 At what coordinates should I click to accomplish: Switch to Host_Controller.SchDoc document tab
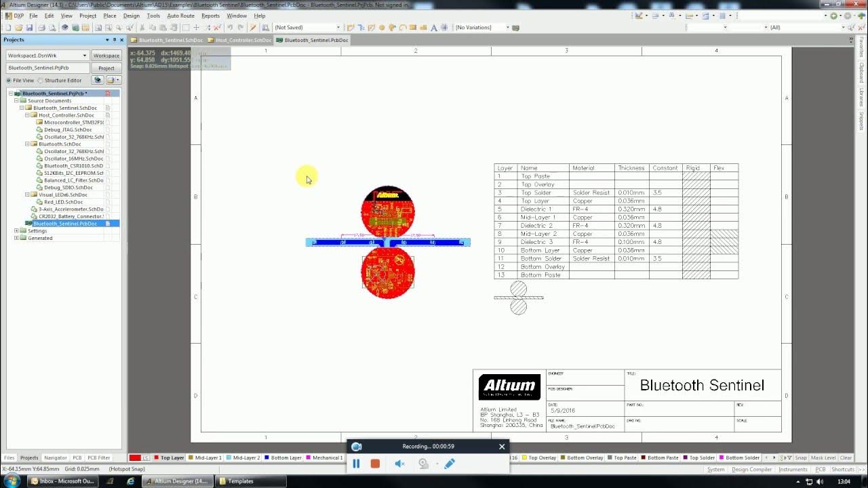(239, 40)
